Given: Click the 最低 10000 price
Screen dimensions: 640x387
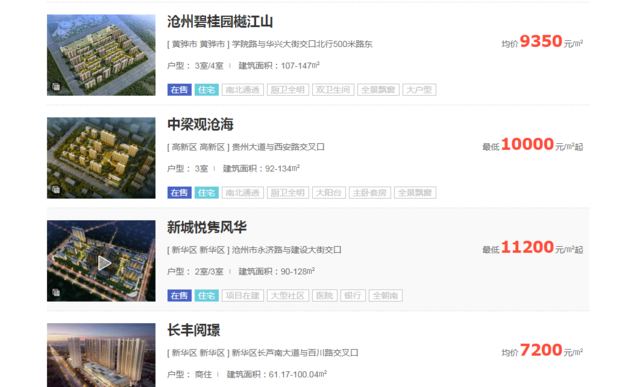Looking at the screenshot, I should pos(533,145).
